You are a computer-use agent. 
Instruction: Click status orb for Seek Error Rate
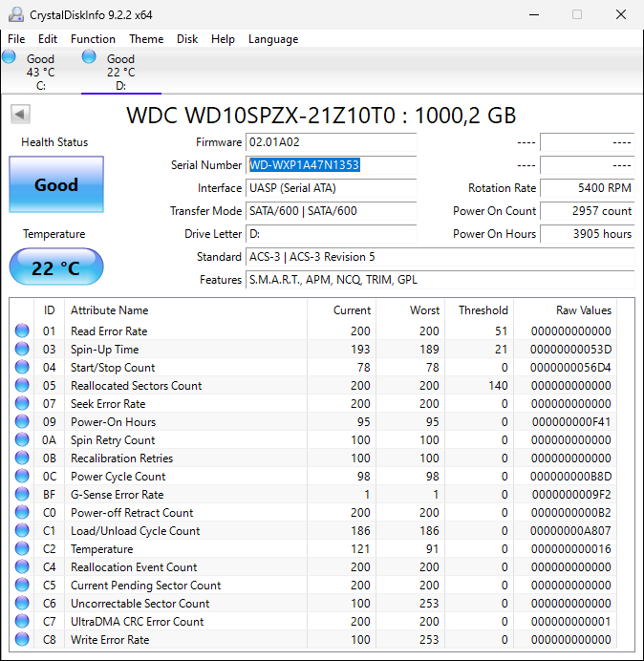click(22, 403)
